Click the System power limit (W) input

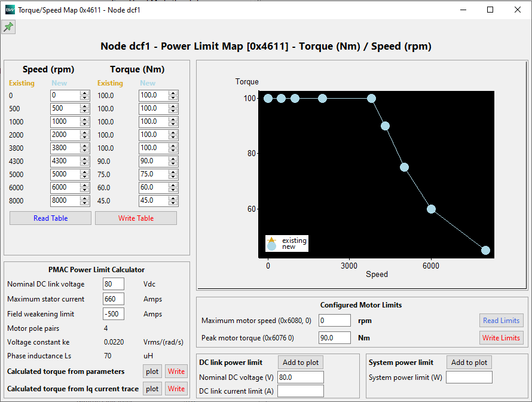(469, 377)
